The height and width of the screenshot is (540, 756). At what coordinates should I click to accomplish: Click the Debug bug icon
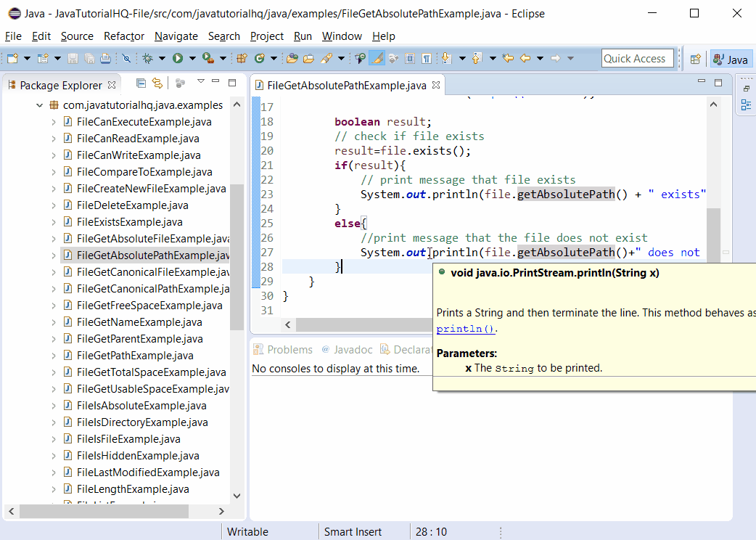point(147,58)
